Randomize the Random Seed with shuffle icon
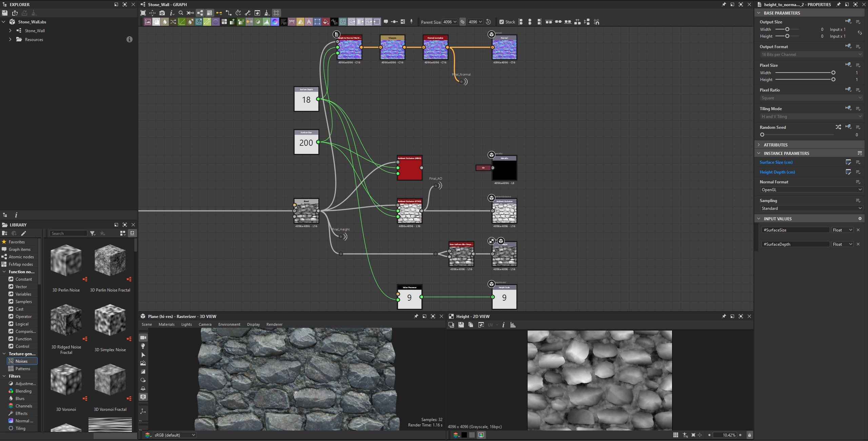This screenshot has height=441, width=868. pos(838,127)
